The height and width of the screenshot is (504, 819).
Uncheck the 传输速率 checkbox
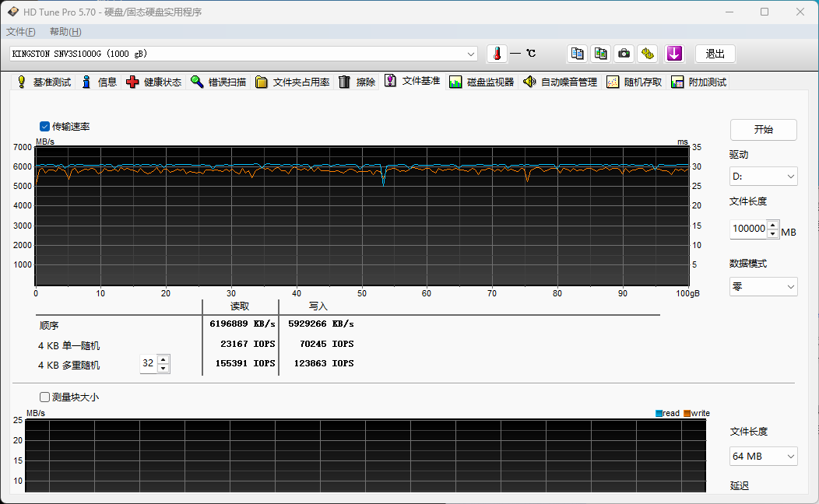(x=45, y=126)
